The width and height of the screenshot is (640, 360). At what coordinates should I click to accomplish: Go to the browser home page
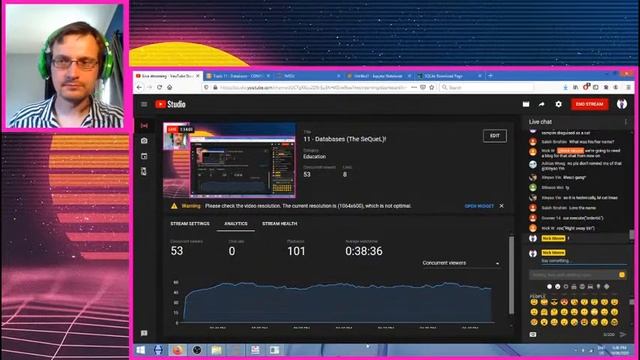169,87
